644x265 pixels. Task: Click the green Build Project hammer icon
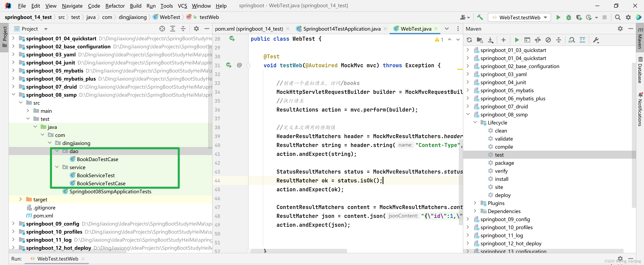[x=480, y=17]
